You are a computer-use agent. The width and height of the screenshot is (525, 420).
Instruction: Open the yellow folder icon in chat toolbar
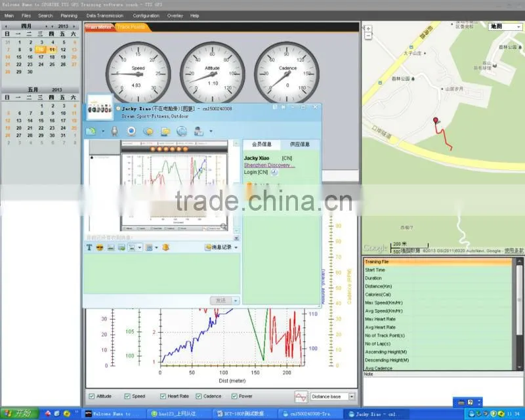coord(165,132)
